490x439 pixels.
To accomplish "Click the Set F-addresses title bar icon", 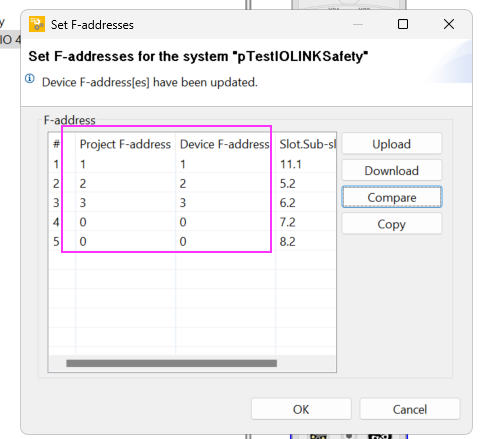I will click(x=37, y=24).
